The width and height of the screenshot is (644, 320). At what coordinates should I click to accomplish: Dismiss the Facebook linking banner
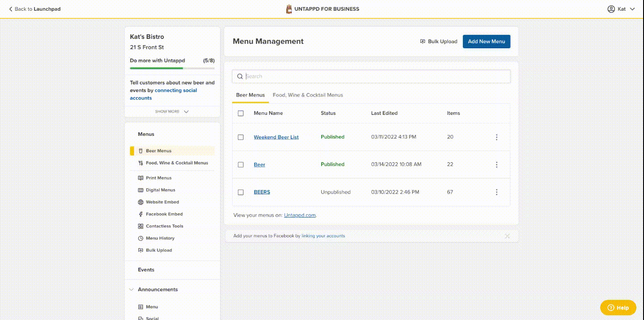pyautogui.click(x=507, y=236)
